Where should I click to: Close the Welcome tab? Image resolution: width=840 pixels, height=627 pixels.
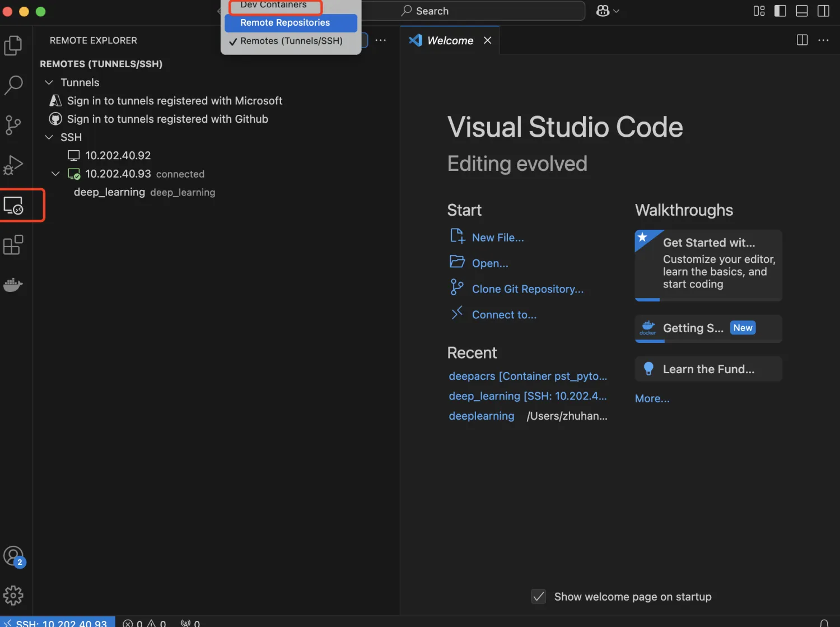488,40
